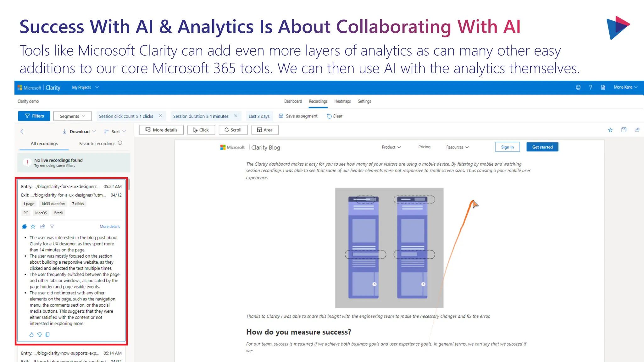Image resolution: width=644 pixels, height=362 pixels.
Task: Remove the Session duration filter
Action: [236, 116]
